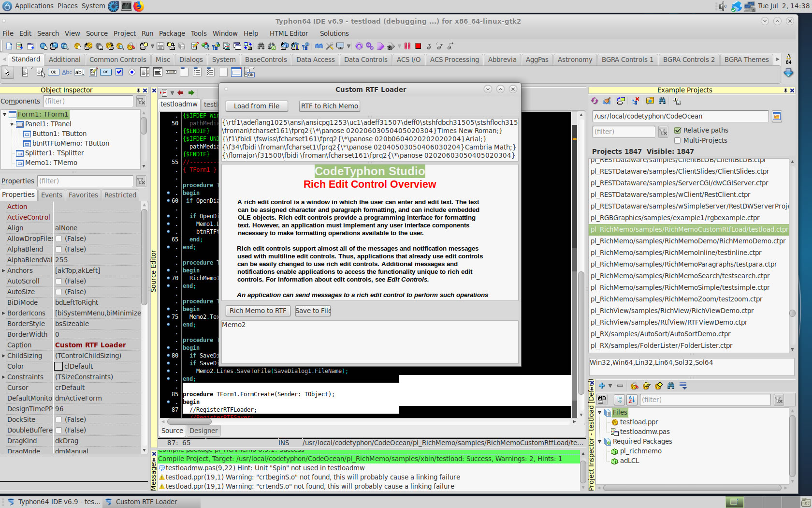
Task: Expand the Constraints property
Action: [x=3, y=377]
